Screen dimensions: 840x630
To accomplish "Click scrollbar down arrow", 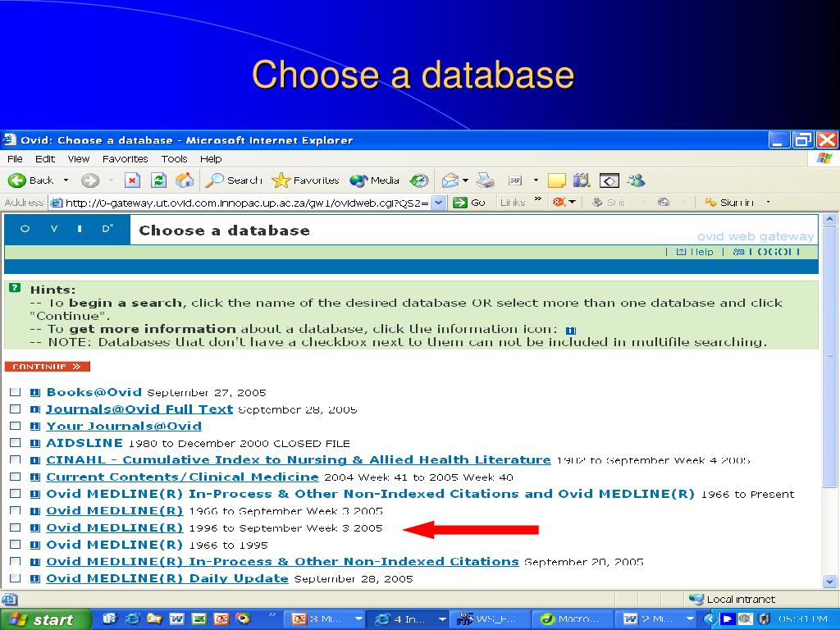I will pos(829,581).
